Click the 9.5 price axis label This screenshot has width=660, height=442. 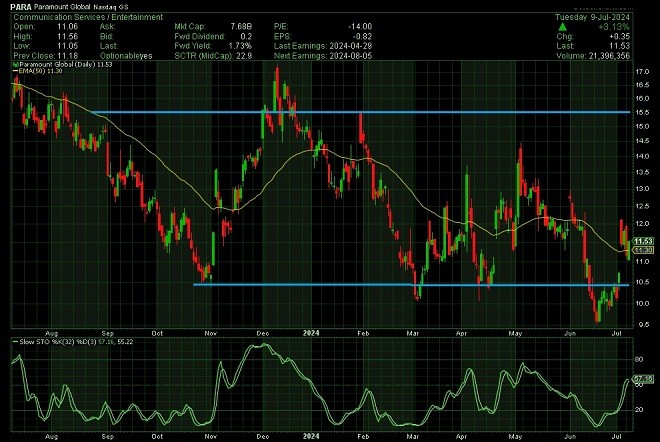click(642, 325)
